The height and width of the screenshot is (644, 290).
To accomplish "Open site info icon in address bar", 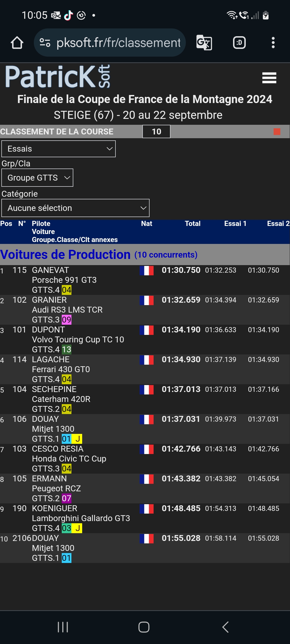I will (45, 43).
